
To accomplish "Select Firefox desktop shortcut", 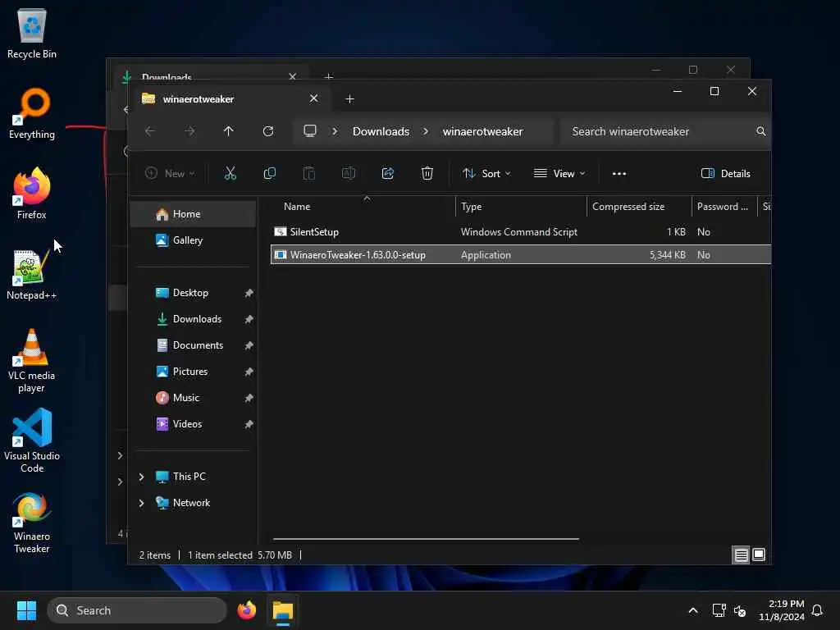I will pos(32,194).
